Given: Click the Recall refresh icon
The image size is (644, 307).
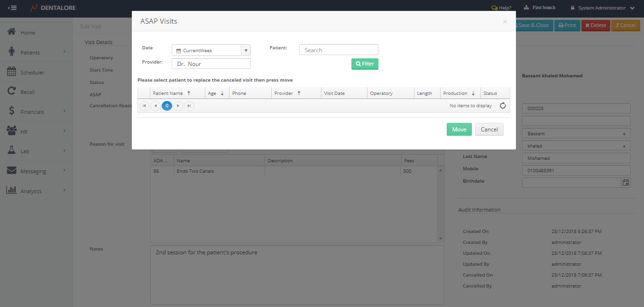Looking at the screenshot, I should pyautogui.click(x=12, y=92).
